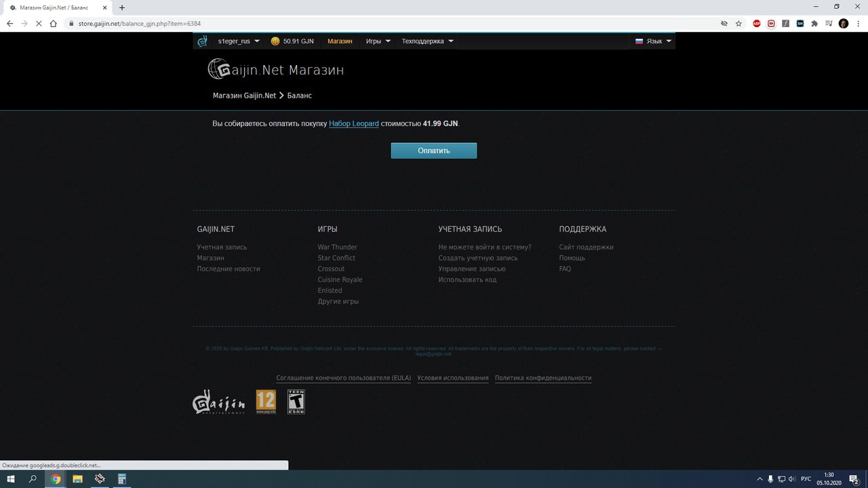Open Условия использования link
Image resolution: width=868 pixels, height=488 pixels.
point(453,378)
